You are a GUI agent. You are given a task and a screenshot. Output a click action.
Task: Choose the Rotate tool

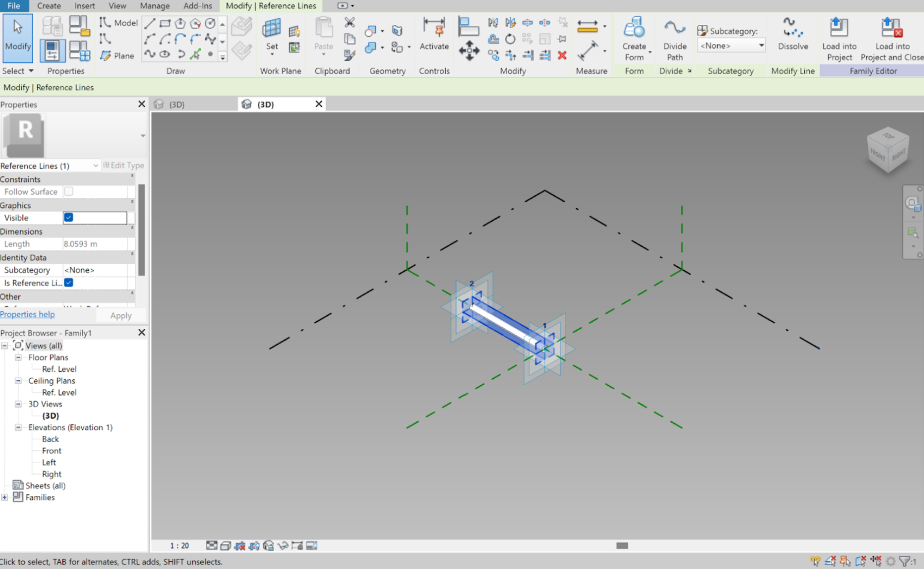pyautogui.click(x=510, y=39)
